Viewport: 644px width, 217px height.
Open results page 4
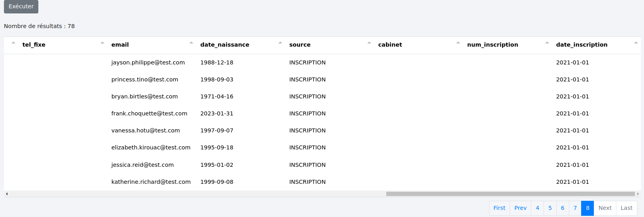click(537, 208)
